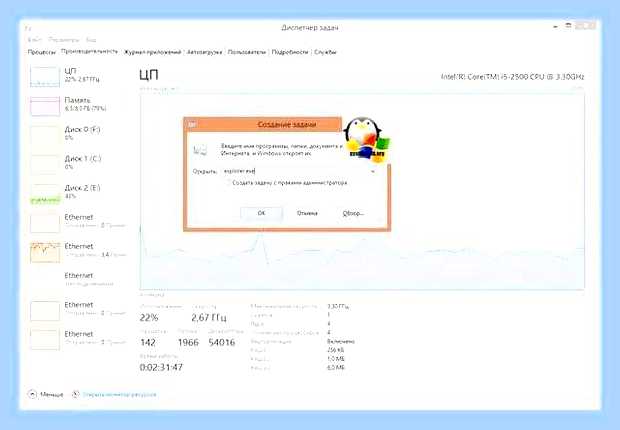This screenshot has height=430, width=620.
Task: Click the Создание задачи dialog title icon
Action: [x=192, y=125]
